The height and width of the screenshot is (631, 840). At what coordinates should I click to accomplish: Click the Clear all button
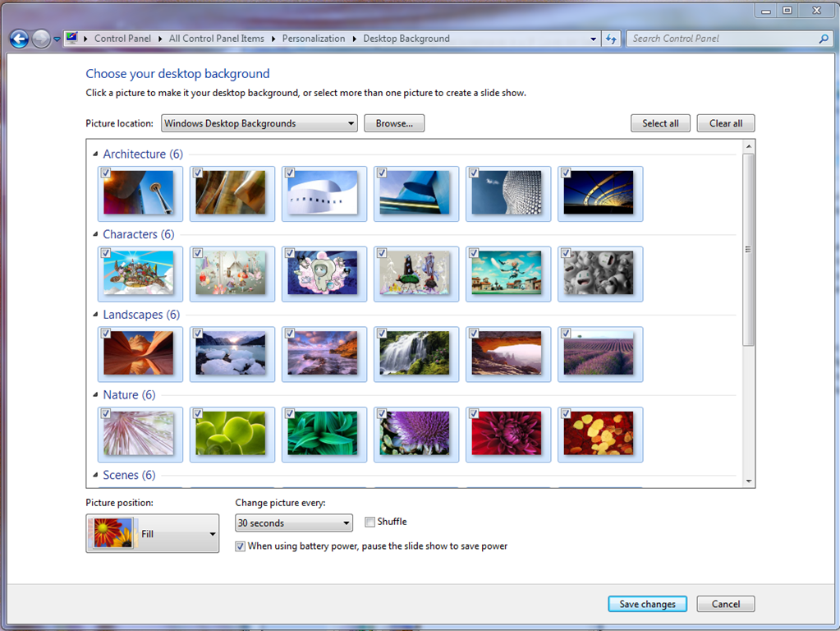tap(725, 123)
